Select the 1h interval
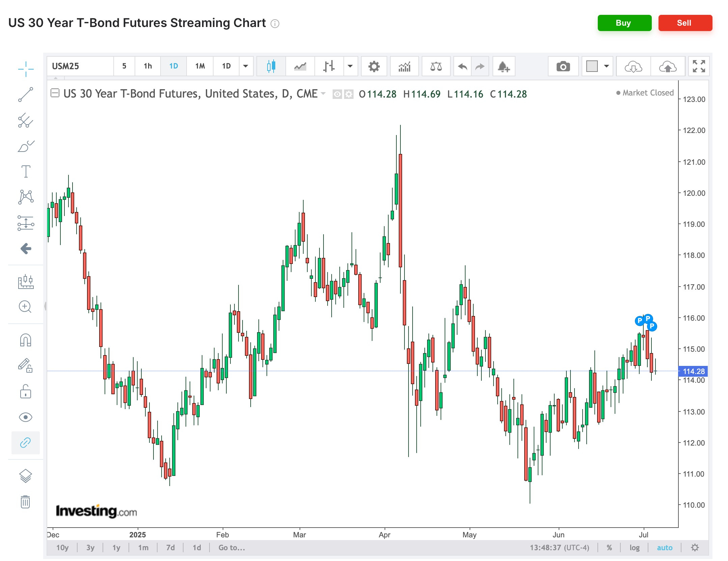Screen dimensions: 728x561 [x=148, y=66]
